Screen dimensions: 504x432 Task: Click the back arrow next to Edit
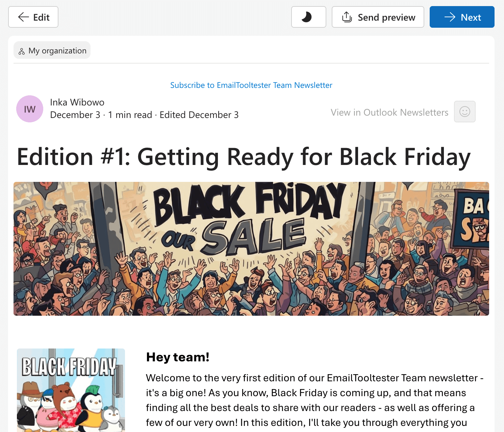pos(22,17)
